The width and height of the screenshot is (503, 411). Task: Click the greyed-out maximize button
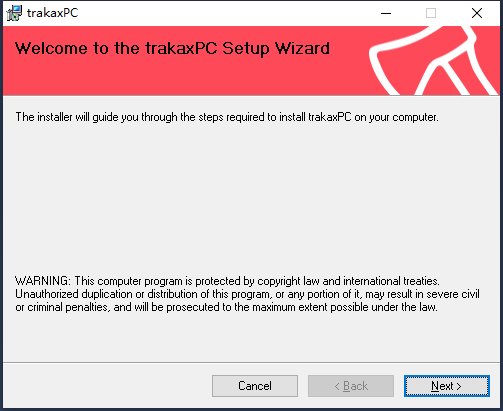pyautogui.click(x=431, y=13)
